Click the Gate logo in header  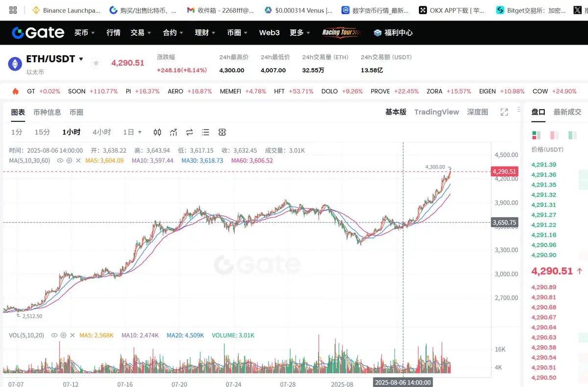point(38,33)
